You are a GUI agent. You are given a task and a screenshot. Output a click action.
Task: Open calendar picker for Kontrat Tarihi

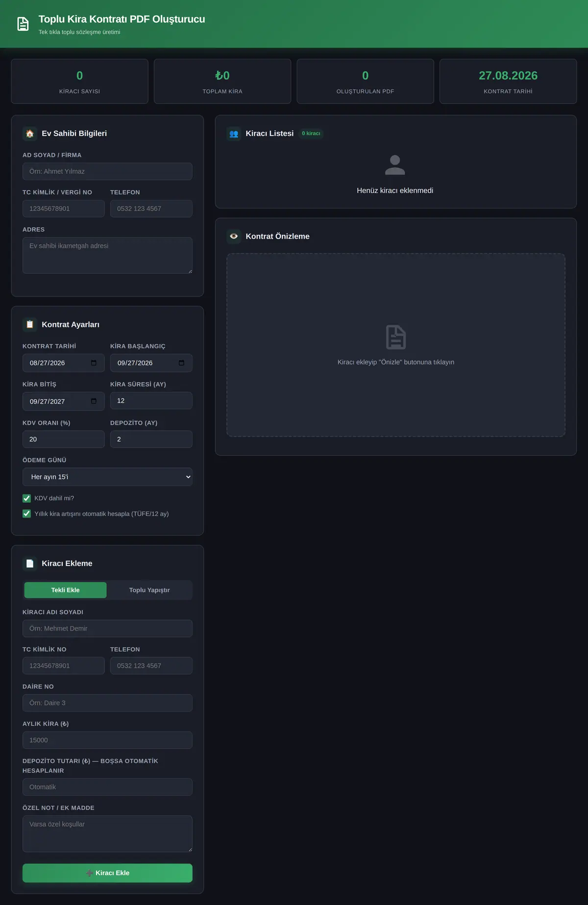(x=94, y=363)
